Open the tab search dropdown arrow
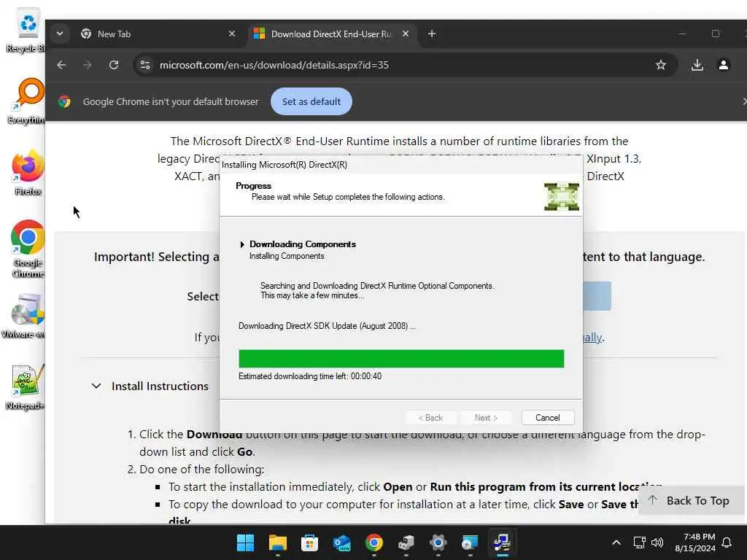 click(60, 34)
